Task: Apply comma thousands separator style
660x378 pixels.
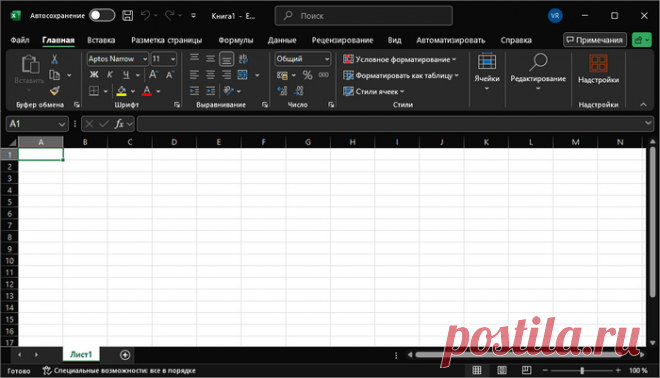Action: (x=324, y=75)
